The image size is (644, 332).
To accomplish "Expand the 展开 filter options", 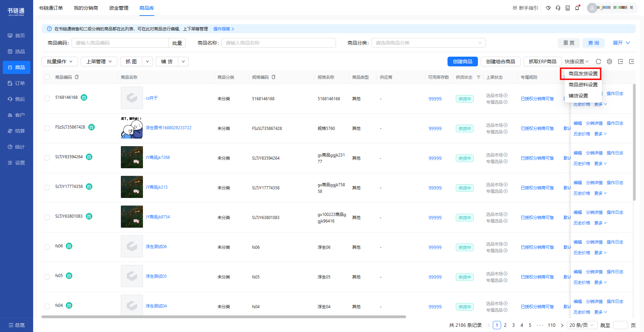I will 621,43.
